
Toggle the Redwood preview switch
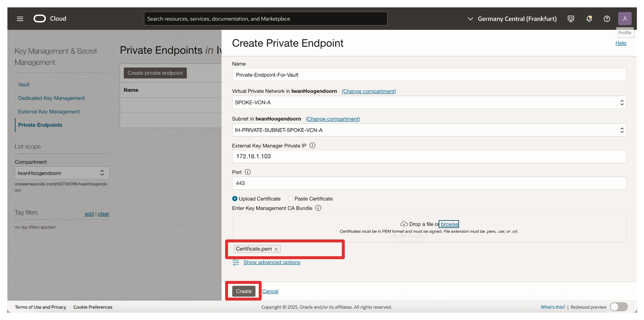click(x=619, y=307)
